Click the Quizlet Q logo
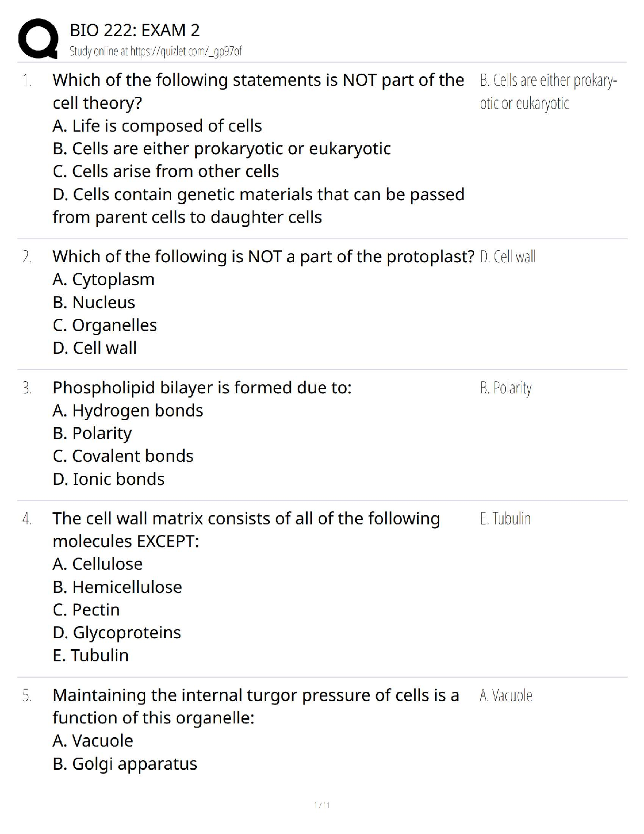 (38, 38)
